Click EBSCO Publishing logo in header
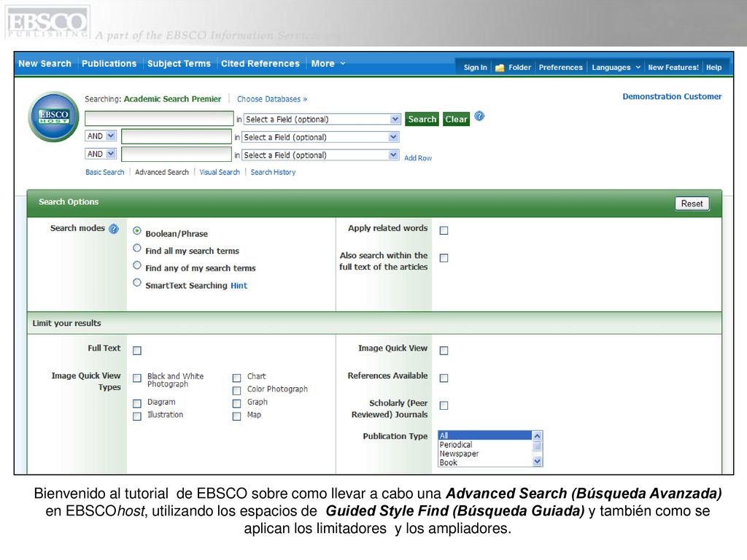This screenshot has width=747, height=560. click(47, 24)
